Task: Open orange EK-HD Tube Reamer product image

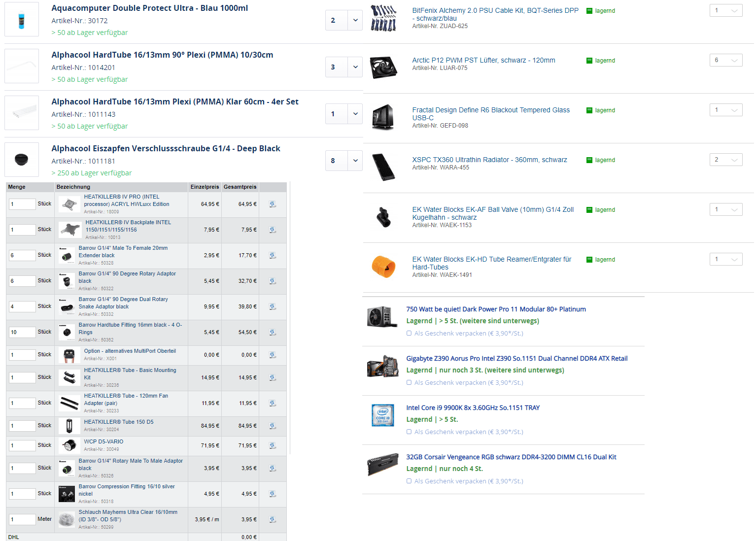Action: click(x=384, y=267)
